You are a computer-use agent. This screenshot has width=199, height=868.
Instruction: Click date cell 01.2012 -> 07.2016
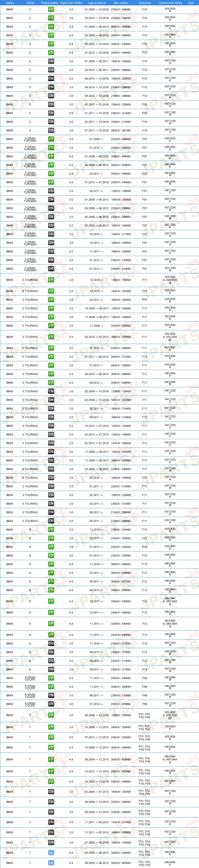point(96,182)
